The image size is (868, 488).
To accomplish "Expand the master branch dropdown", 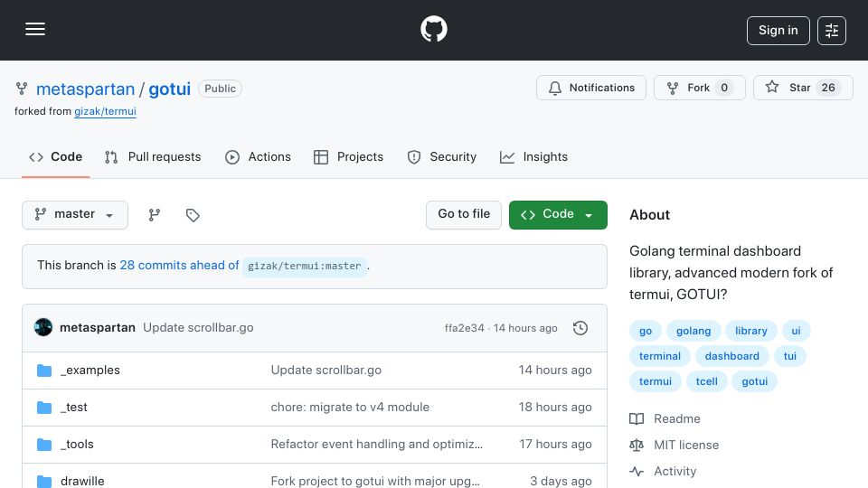I will point(75,215).
